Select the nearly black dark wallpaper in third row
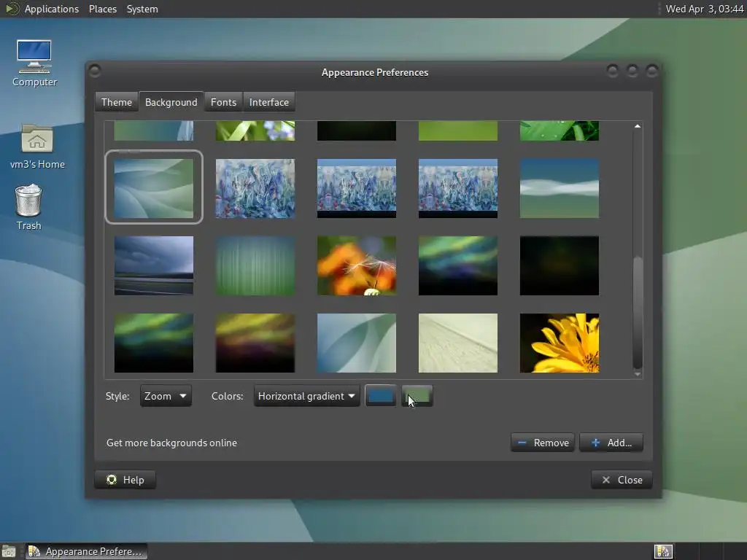This screenshot has height=560, width=747. click(x=560, y=265)
